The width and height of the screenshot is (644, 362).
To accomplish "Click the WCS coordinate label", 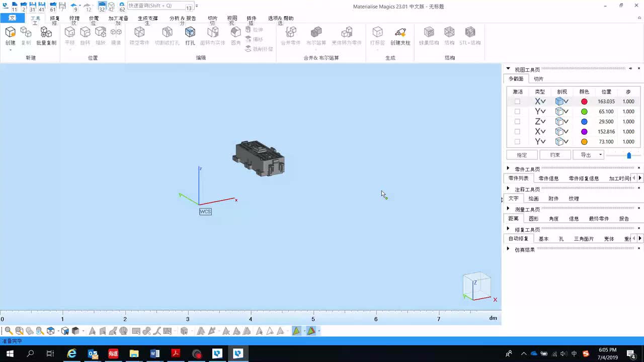I will pyautogui.click(x=205, y=212).
